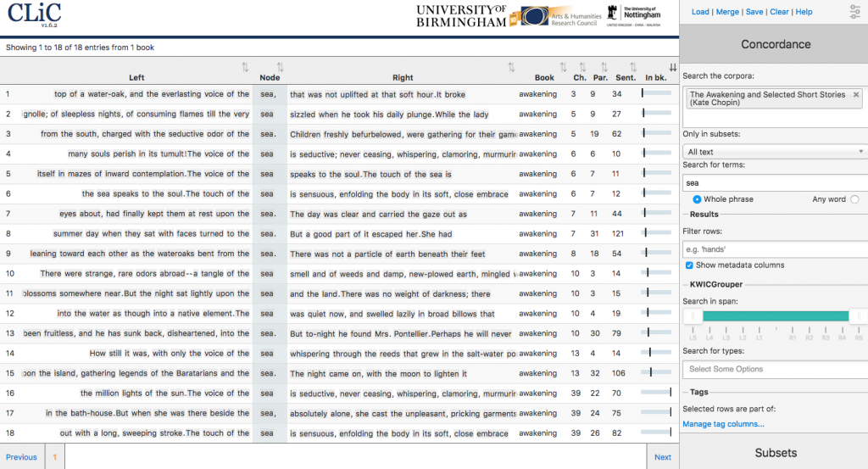
Task: Open the settings sliders icon beside Help
Action: (854, 12)
